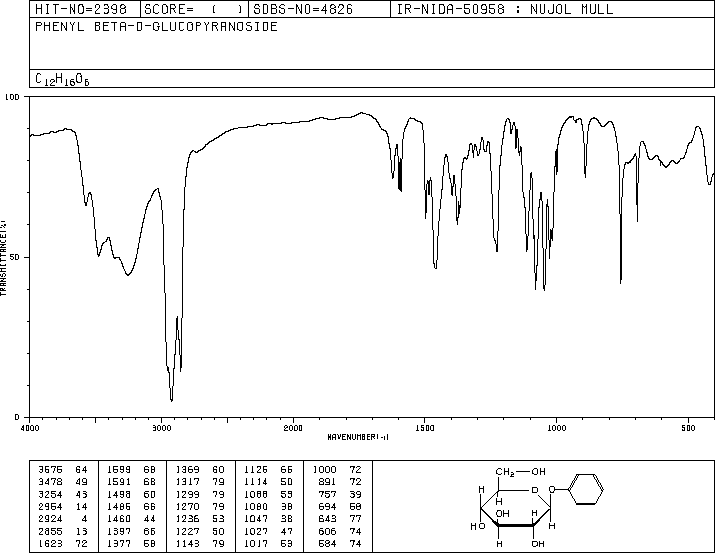Viewport: 715px width, 553px height.
Task: Select peak value 643 in the table
Action: [327, 519]
